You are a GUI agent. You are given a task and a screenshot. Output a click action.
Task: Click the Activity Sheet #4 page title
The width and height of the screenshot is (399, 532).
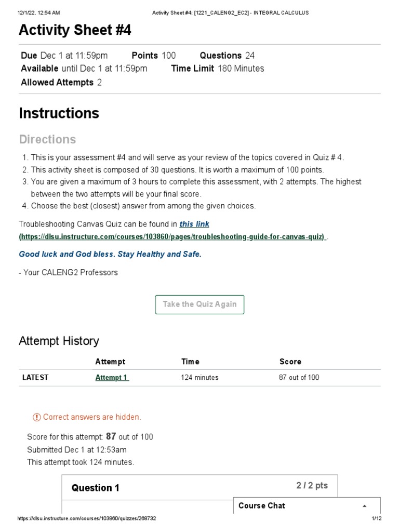pos(75,31)
